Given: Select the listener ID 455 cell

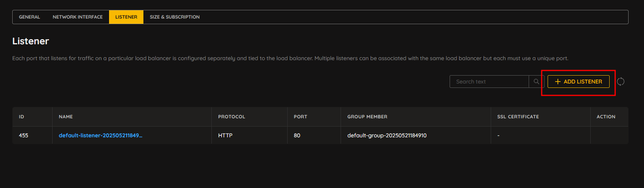Looking at the screenshot, I should [x=32, y=135].
